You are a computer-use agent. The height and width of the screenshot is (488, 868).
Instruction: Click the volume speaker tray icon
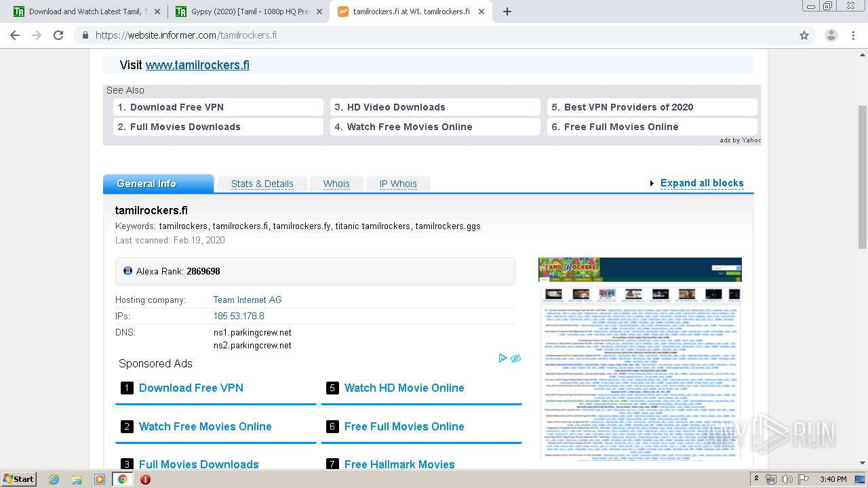coord(787,479)
